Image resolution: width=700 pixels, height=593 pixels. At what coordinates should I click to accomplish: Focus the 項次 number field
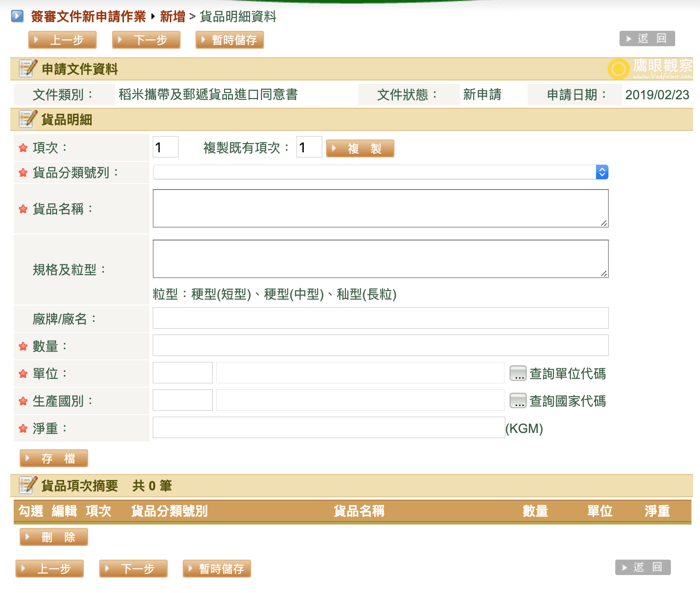click(x=166, y=147)
